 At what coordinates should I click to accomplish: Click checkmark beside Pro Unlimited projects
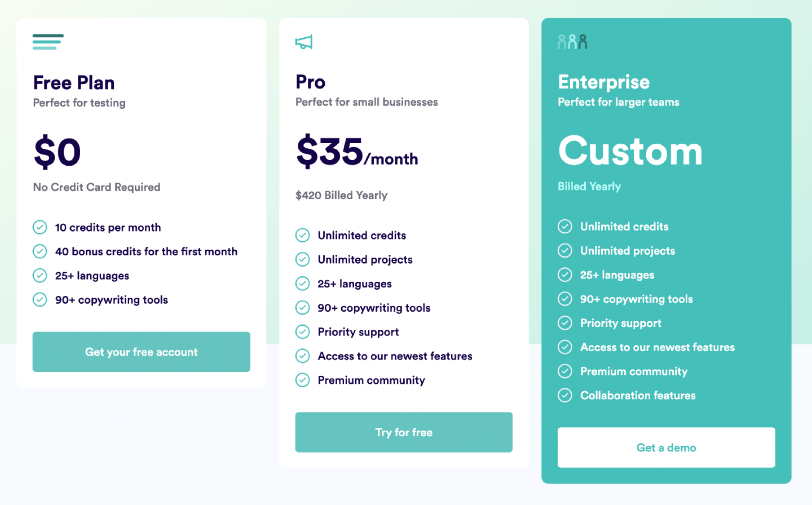point(303,259)
